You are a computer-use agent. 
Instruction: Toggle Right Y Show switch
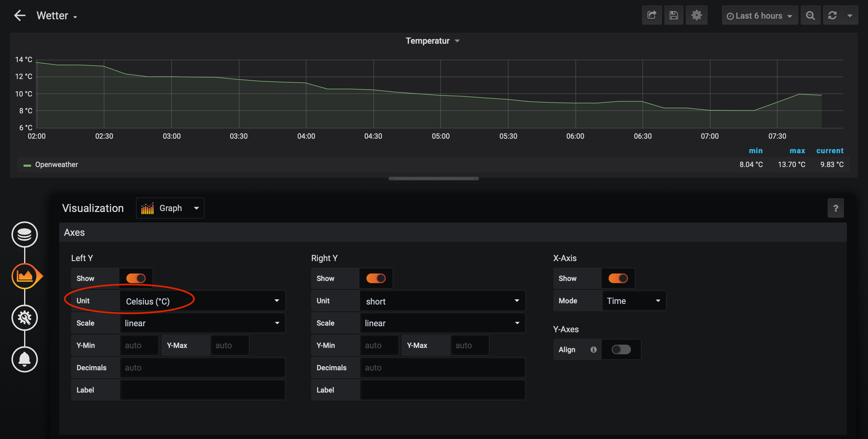(376, 278)
